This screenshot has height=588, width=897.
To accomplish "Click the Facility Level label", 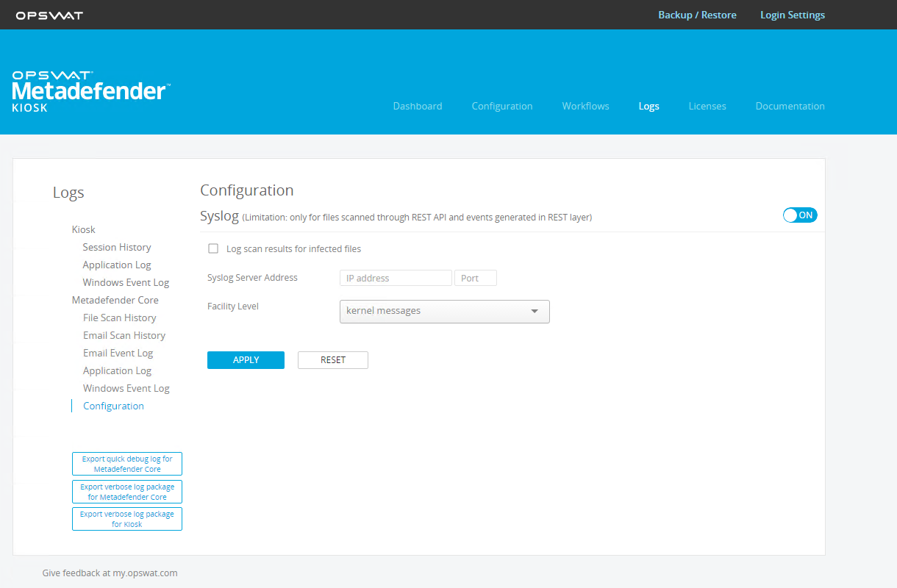I will click(233, 306).
